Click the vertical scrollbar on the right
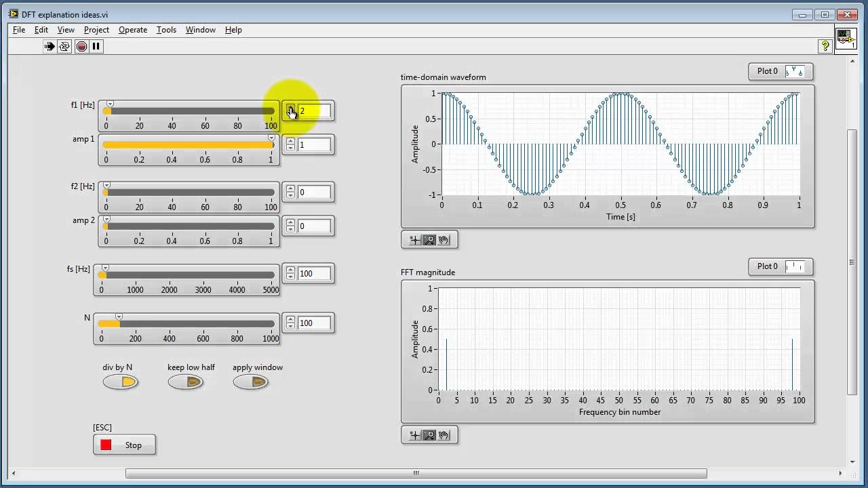868x488 pixels. 852,262
